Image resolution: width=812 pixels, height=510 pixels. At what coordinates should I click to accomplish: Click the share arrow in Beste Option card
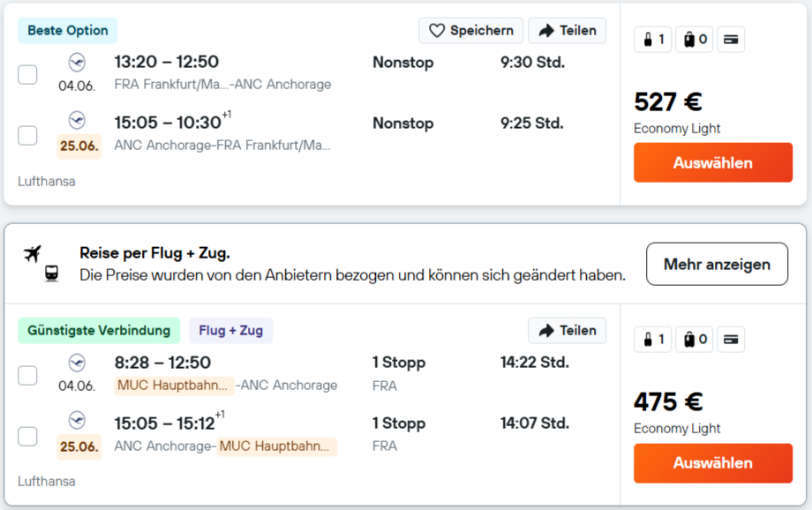(x=546, y=31)
